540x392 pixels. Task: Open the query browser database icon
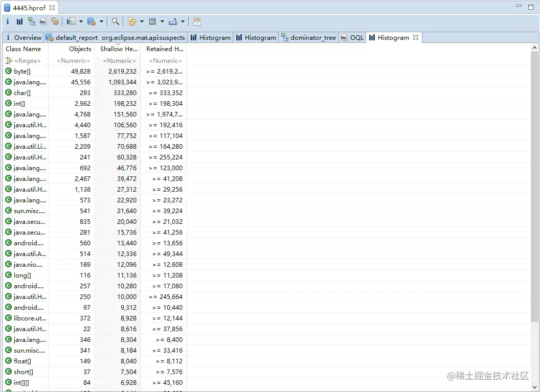click(x=92, y=21)
